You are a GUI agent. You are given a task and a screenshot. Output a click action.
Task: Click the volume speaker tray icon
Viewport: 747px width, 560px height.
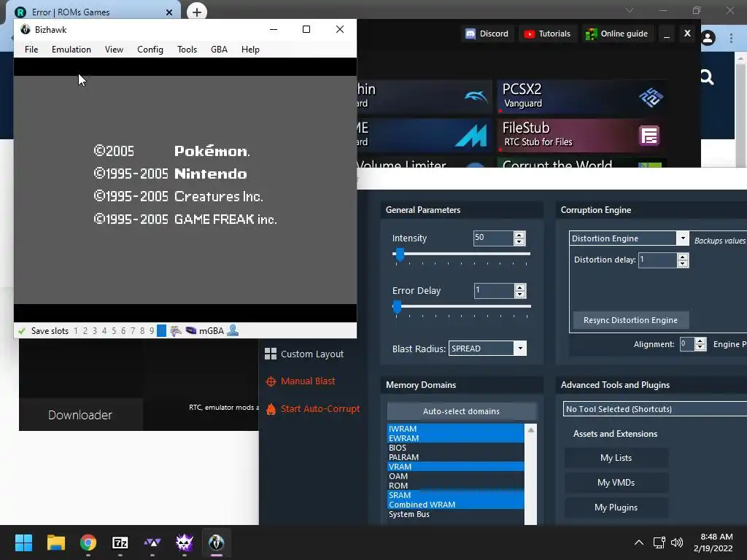pyautogui.click(x=676, y=542)
